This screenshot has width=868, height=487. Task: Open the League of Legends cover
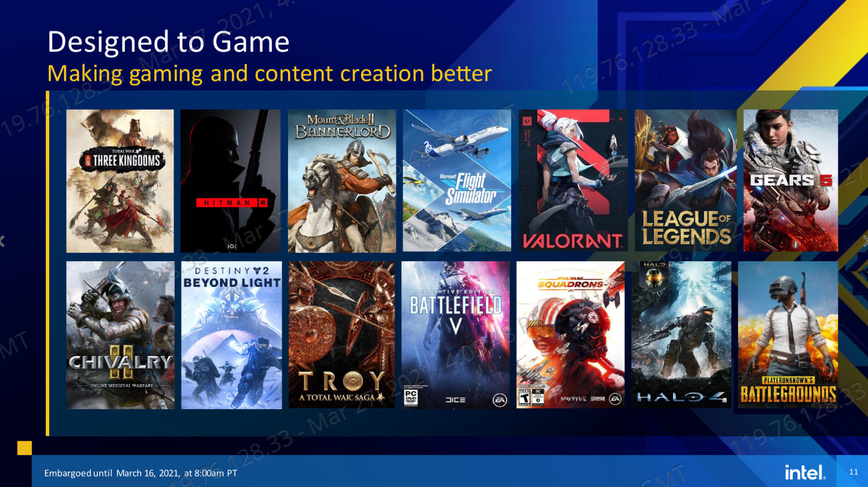click(x=686, y=181)
